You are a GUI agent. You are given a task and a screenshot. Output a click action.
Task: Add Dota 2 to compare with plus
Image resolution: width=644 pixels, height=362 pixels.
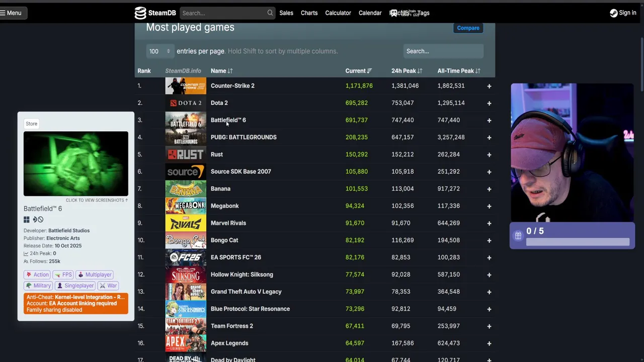point(489,103)
